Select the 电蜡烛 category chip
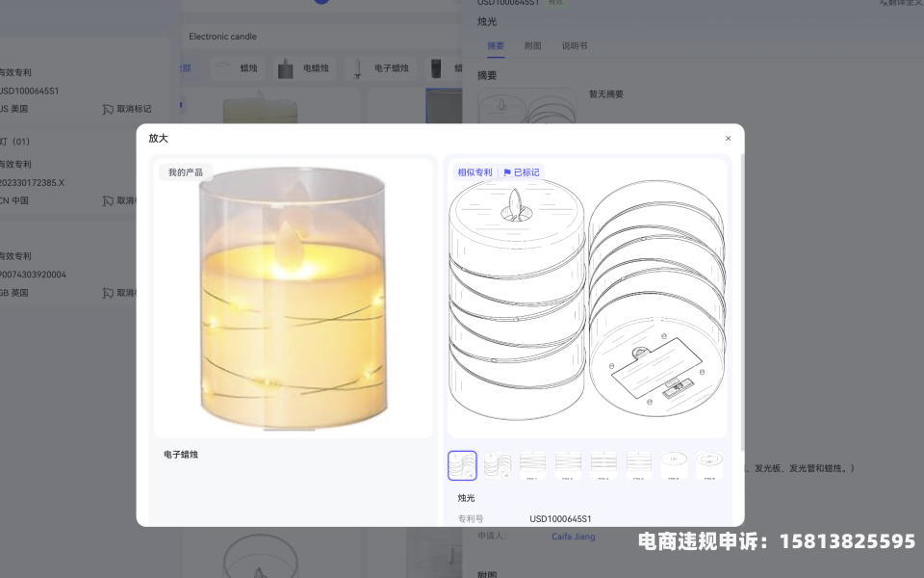This screenshot has height=578, width=924. 303,67
